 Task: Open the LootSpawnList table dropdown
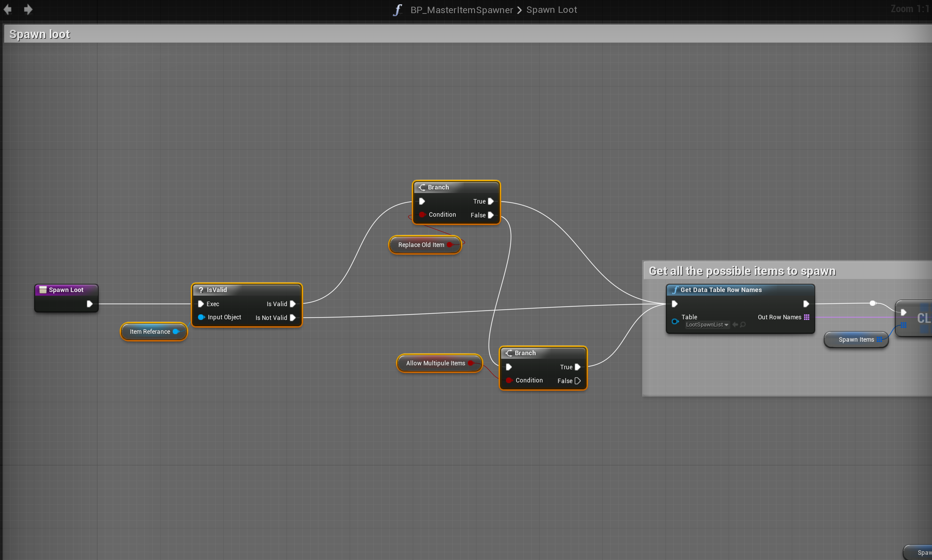[707, 325]
